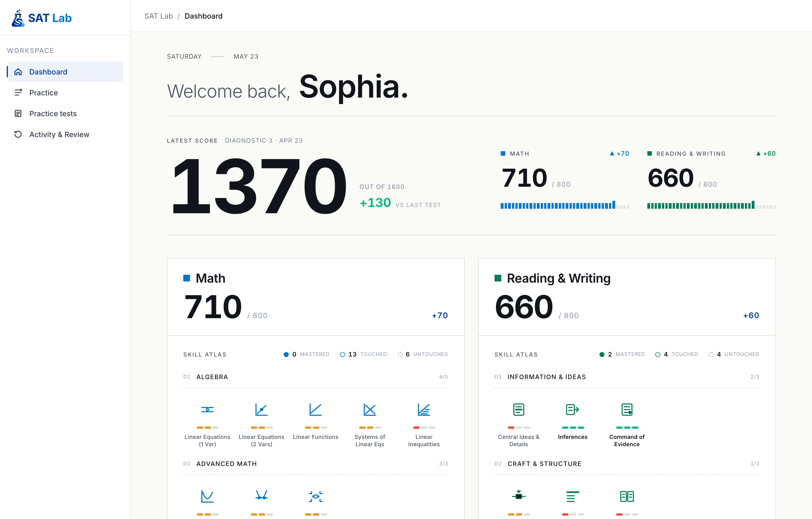Click the 1370 total score
Screen dimensions: 812x519
point(259,186)
